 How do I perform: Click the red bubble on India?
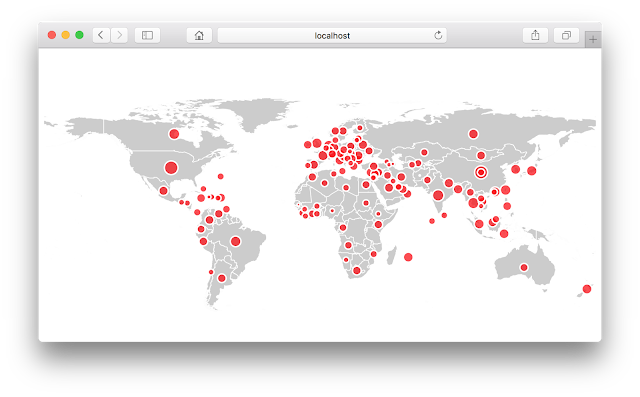tap(438, 195)
